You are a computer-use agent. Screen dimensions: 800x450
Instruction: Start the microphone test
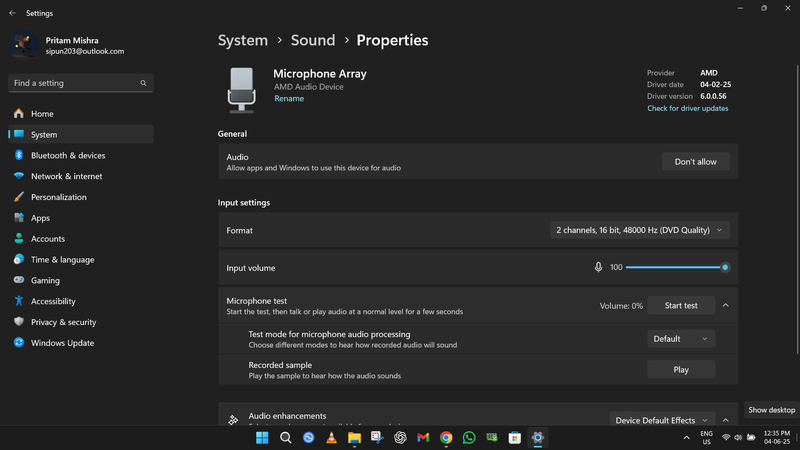pos(681,306)
